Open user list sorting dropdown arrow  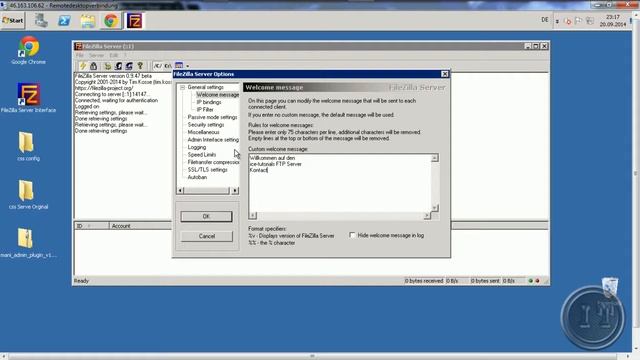187,66
